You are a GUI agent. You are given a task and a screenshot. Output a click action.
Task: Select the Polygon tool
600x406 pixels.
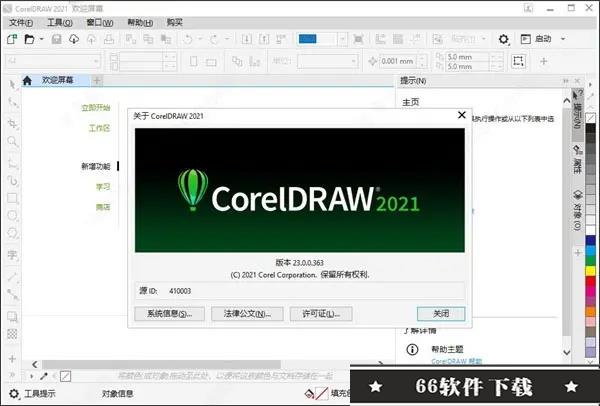coord(13,233)
